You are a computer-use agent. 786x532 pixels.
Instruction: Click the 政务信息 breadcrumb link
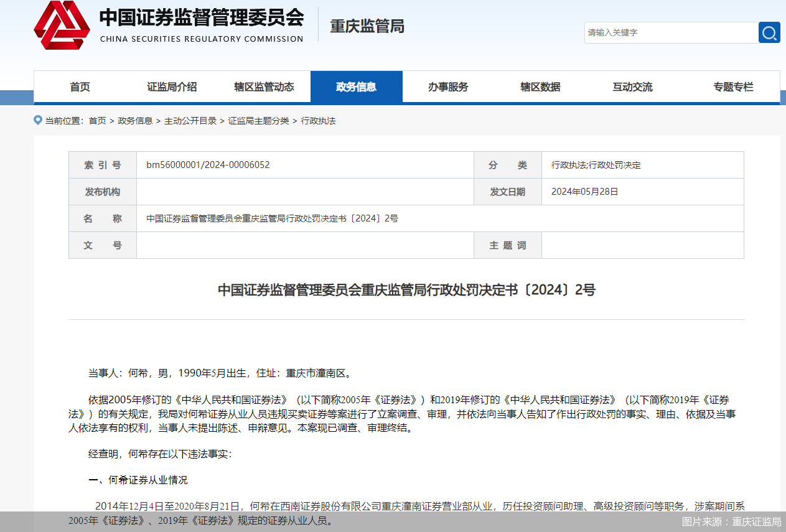point(134,121)
